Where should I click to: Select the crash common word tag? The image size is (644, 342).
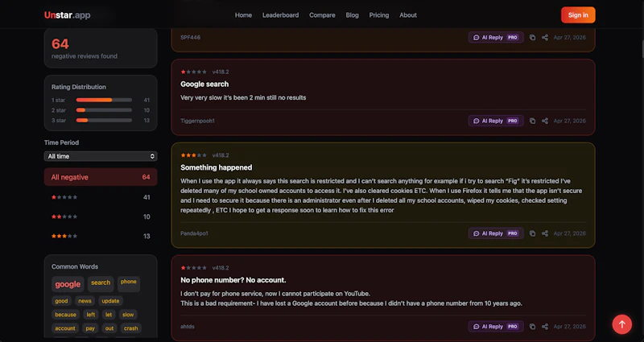[130, 328]
